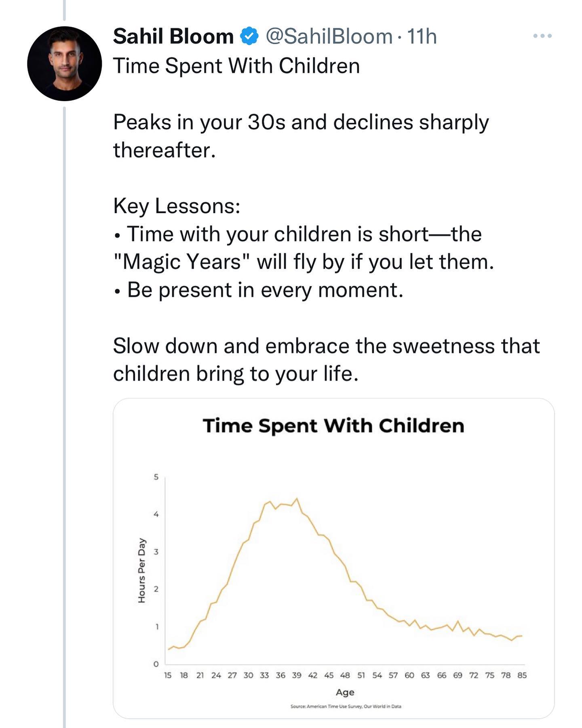
Task: Click the "85" age tick label
Action: point(522,675)
